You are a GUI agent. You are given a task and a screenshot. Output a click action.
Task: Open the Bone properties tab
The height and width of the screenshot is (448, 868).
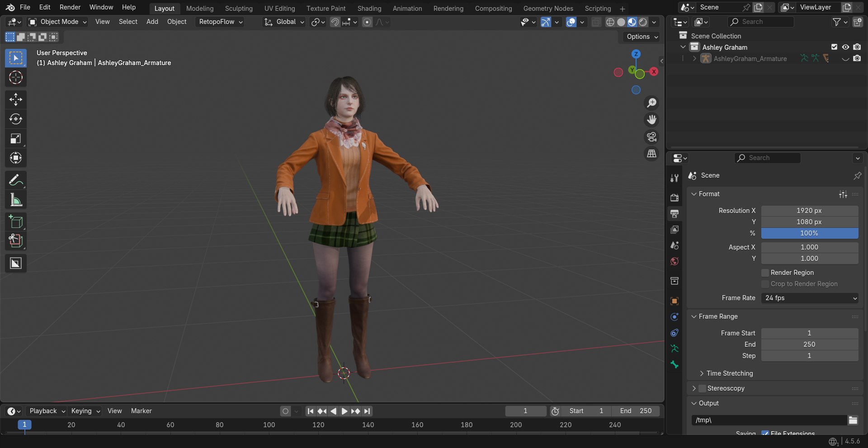[675, 364]
